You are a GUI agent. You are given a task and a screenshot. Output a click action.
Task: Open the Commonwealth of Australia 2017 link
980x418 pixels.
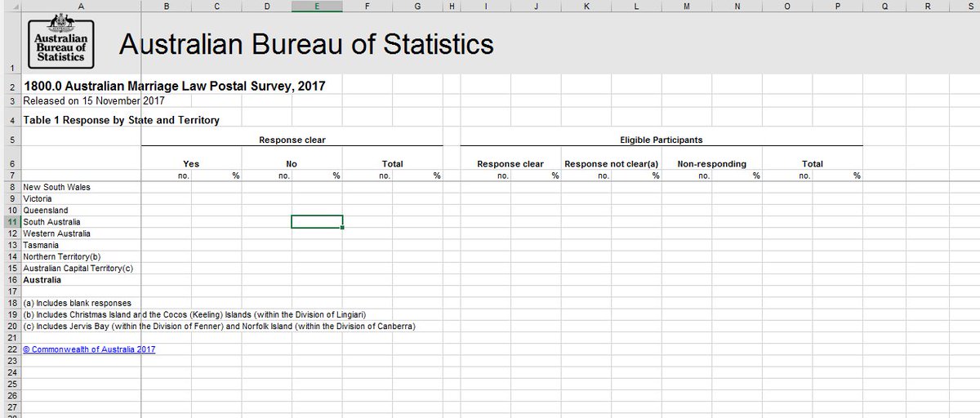89,349
